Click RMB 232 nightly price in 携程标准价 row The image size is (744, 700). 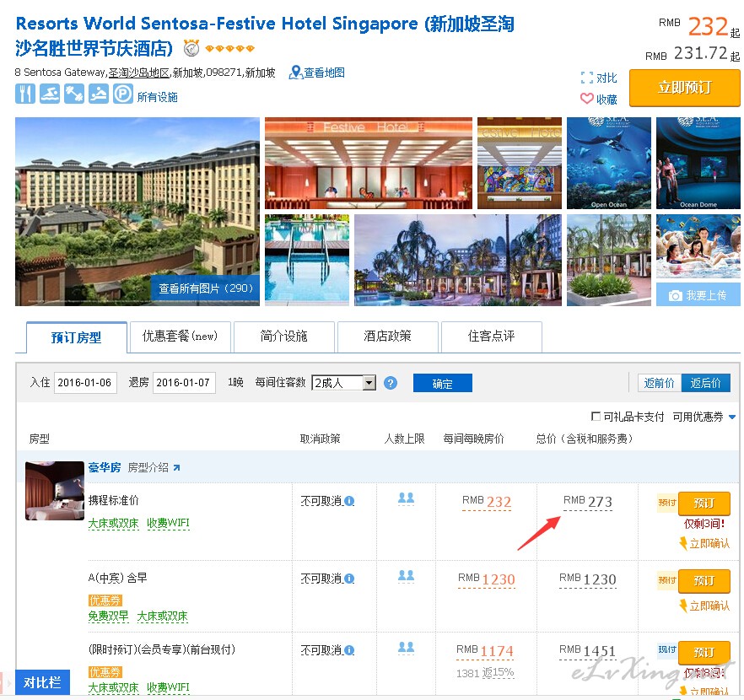487,502
